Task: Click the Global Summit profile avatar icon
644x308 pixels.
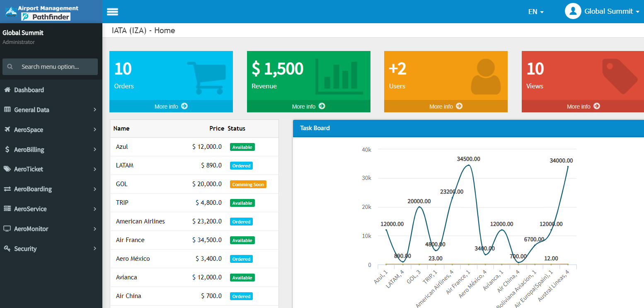Action: click(573, 11)
